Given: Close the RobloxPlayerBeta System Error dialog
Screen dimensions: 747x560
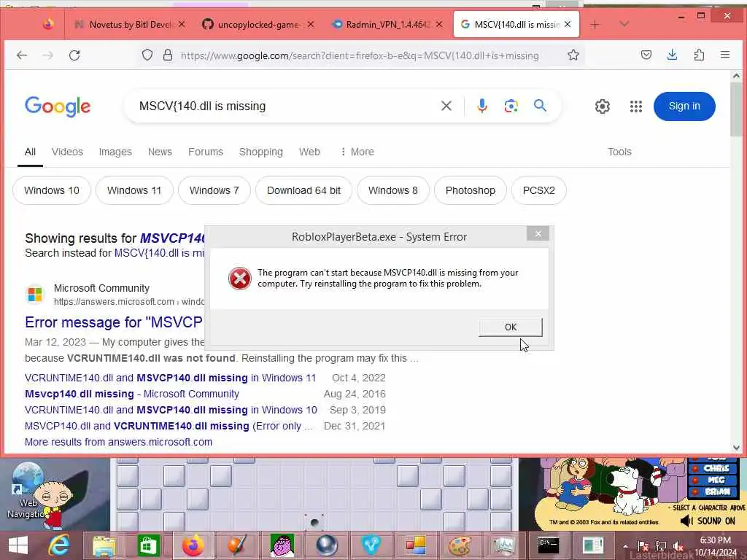Looking at the screenshot, I should click(x=538, y=234).
